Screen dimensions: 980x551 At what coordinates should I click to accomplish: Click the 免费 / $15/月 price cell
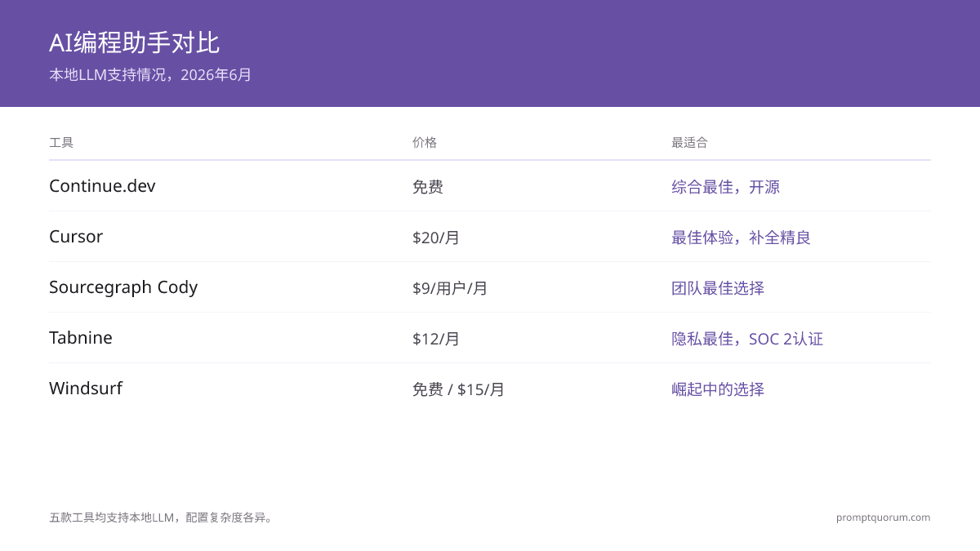459,389
